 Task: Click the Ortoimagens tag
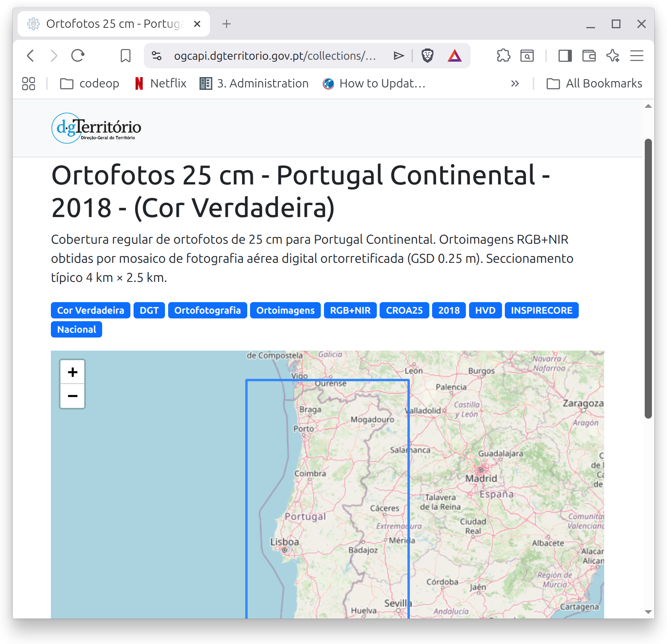(285, 310)
